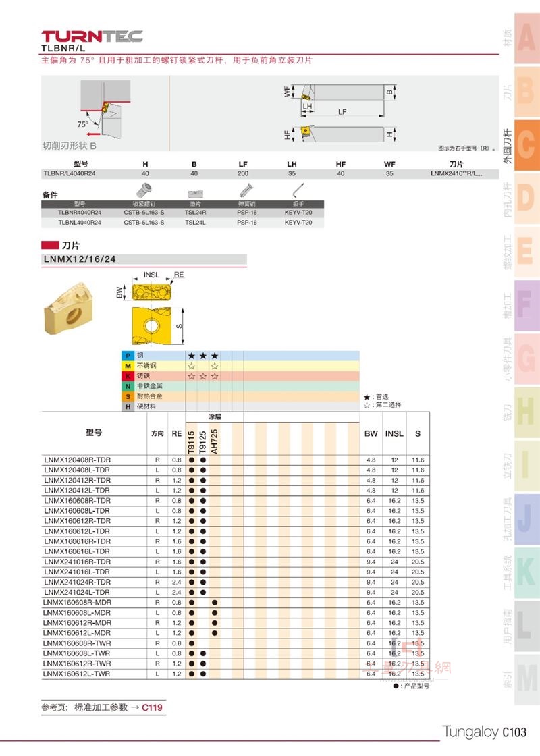Click the LNMX12/16/24 section heading

pos(80,259)
